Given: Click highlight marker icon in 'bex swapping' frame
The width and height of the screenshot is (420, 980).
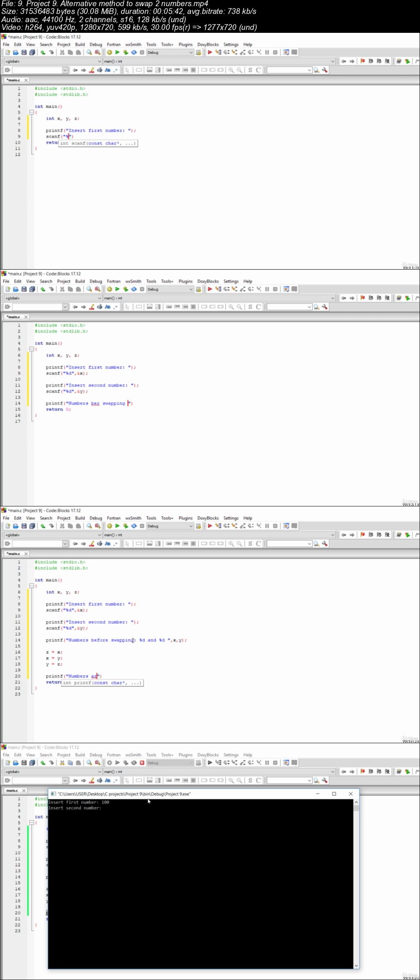Looking at the screenshot, I should pyautogui.click(x=92, y=307).
